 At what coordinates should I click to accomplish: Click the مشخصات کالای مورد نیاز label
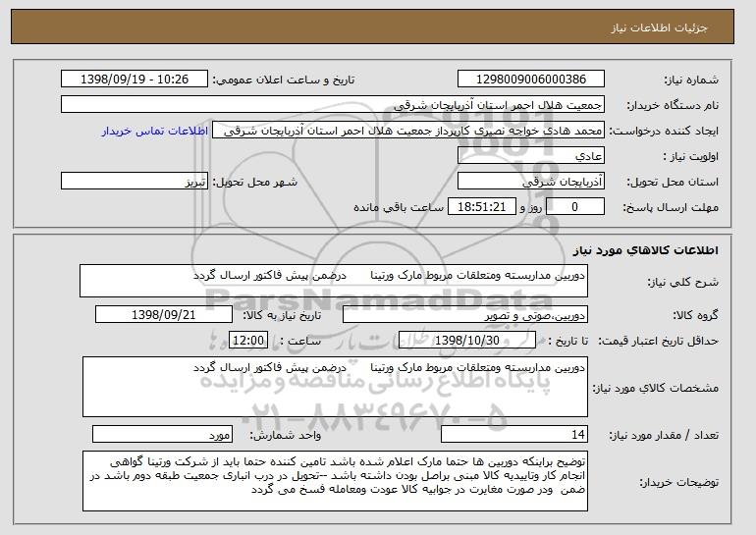[655, 388]
